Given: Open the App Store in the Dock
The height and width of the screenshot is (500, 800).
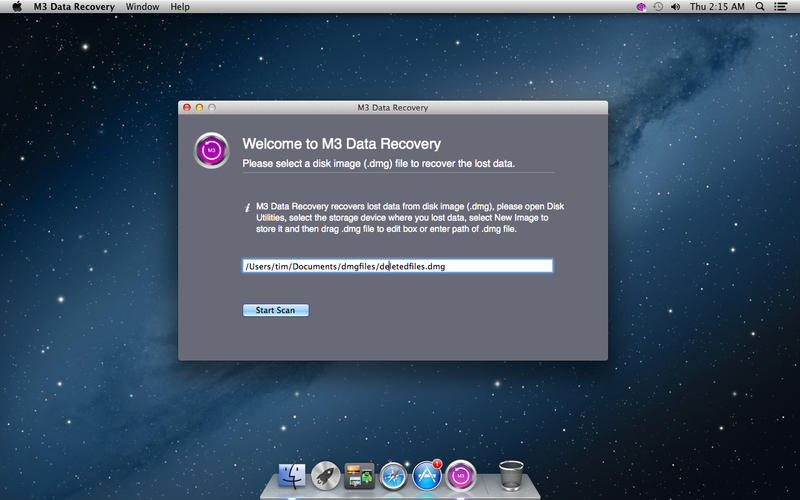Looking at the screenshot, I should pyautogui.click(x=427, y=476).
